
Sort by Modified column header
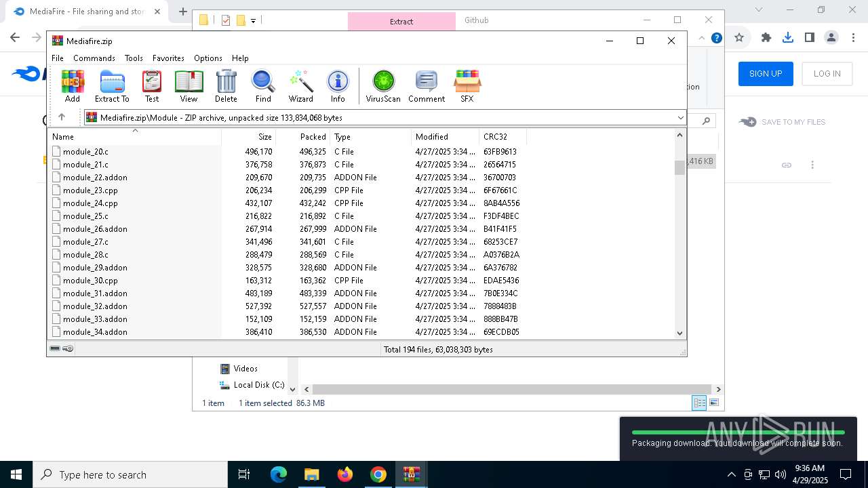click(445, 137)
